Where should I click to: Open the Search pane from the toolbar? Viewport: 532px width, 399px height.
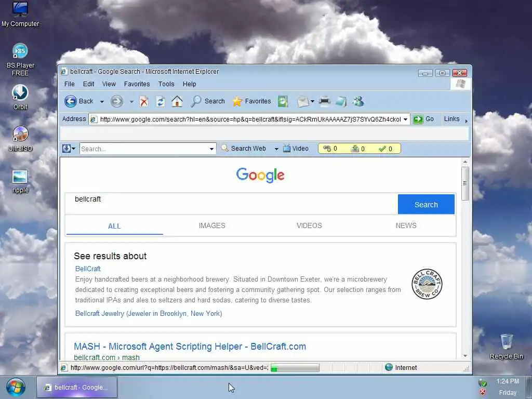pos(208,101)
